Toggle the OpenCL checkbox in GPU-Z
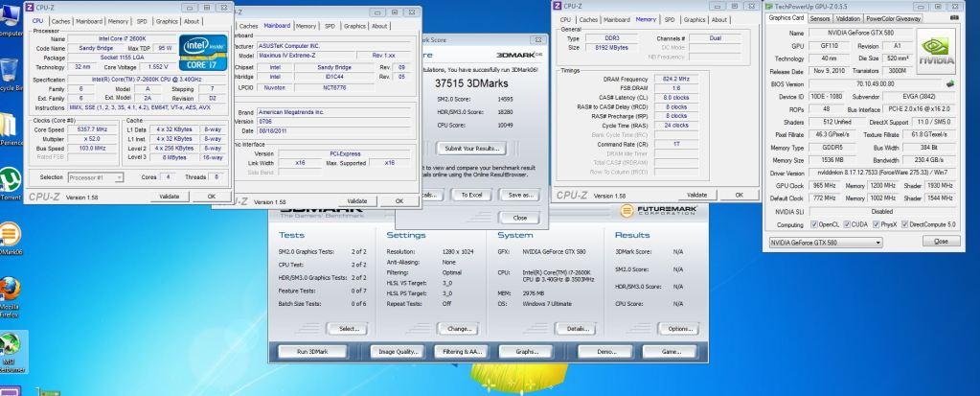Viewport: 980px width, 396px height. coord(813,224)
